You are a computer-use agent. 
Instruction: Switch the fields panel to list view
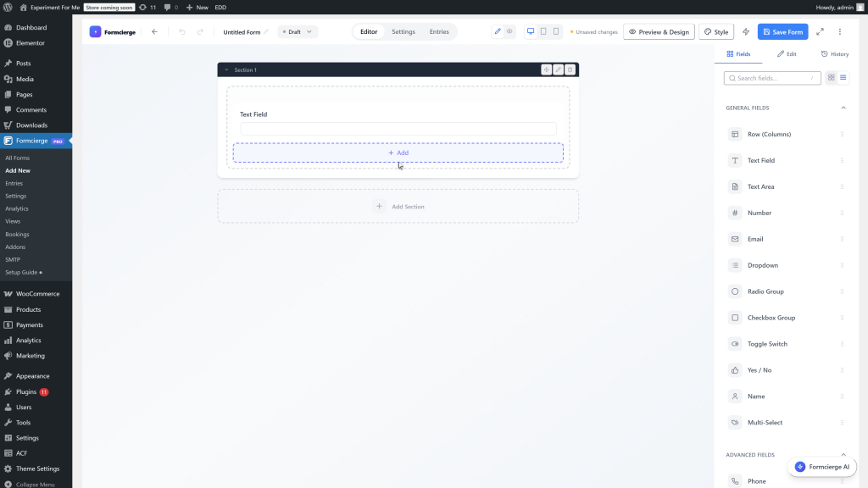pyautogui.click(x=843, y=77)
